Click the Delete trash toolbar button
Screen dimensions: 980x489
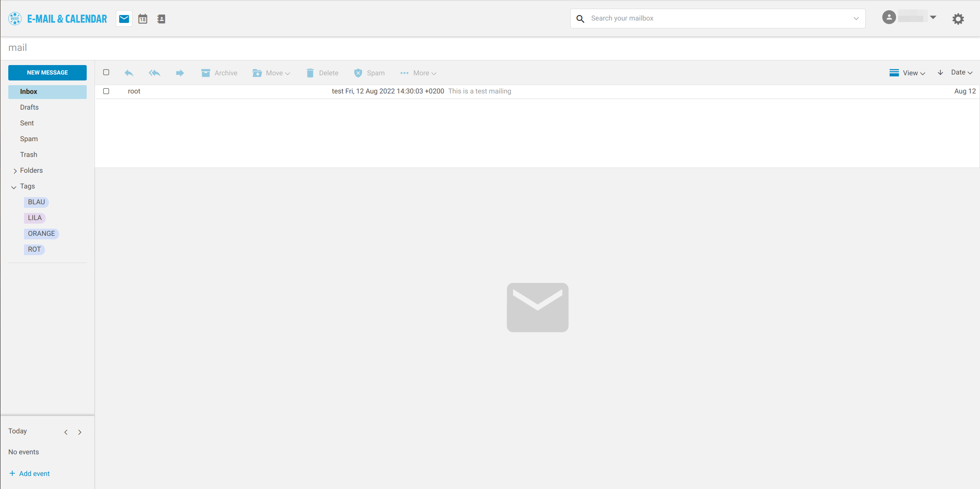point(322,73)
